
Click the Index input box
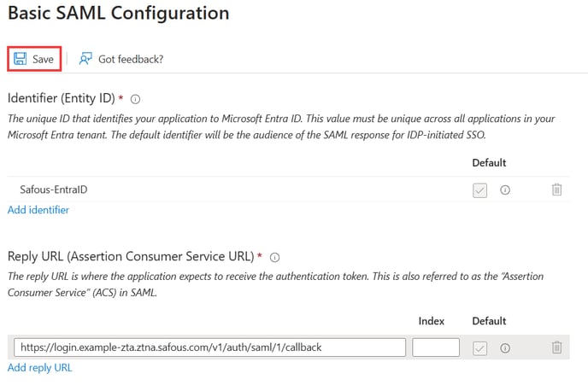[436, 347]
